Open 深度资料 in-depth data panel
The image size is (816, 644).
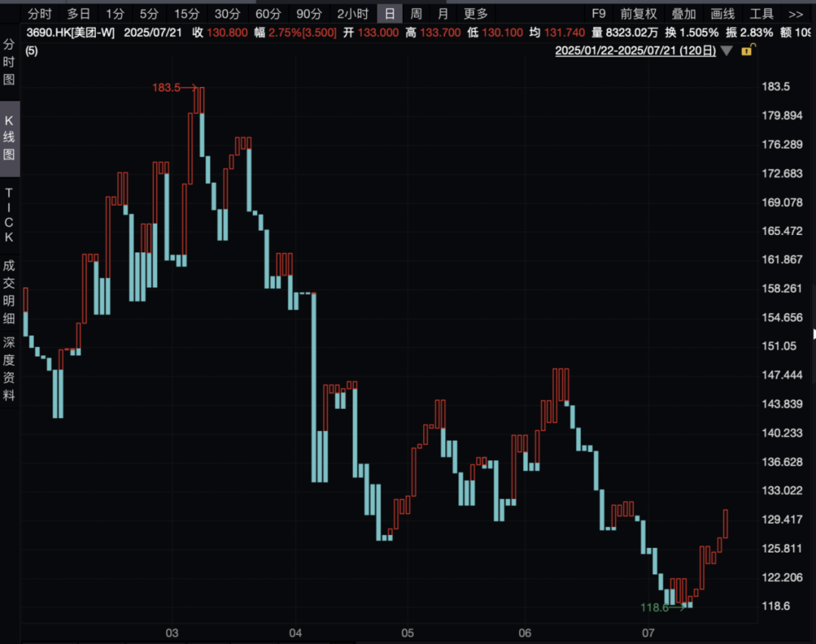click(9, 368)
